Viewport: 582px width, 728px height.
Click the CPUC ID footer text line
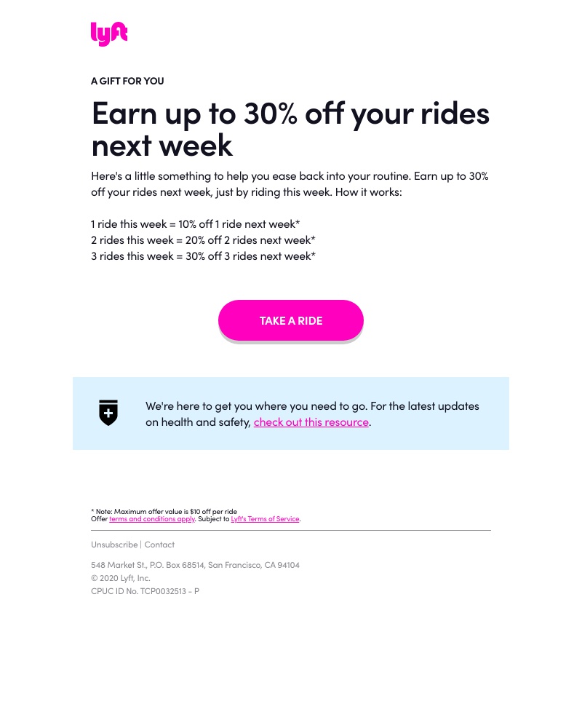pyautogui.click(x=145, y=590)
